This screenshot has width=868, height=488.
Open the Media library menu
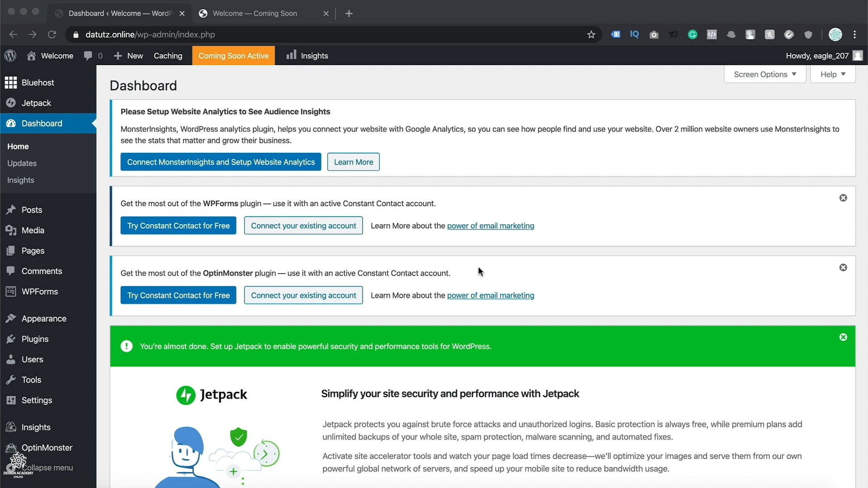tap(48, 230)
